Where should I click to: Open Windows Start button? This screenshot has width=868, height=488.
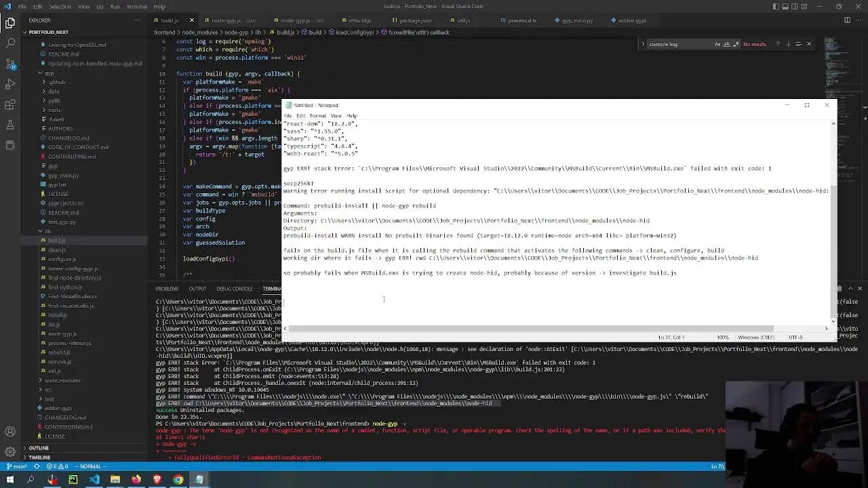pyautogui.click(x=10, y=480)
